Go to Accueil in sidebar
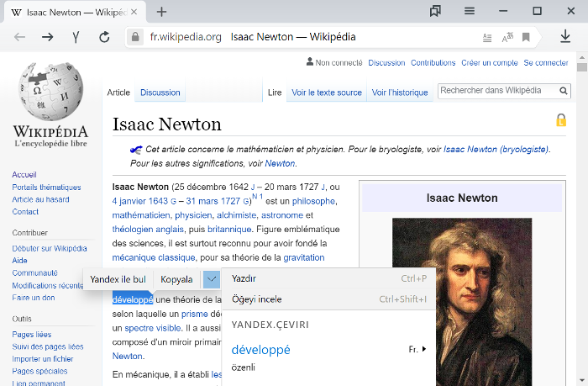The image size is (588, 386). 24,175
